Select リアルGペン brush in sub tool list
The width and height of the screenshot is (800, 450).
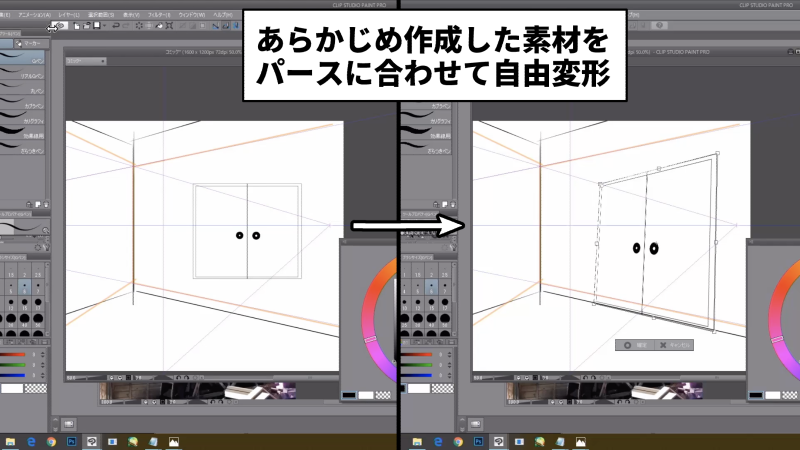click(22, 72)
